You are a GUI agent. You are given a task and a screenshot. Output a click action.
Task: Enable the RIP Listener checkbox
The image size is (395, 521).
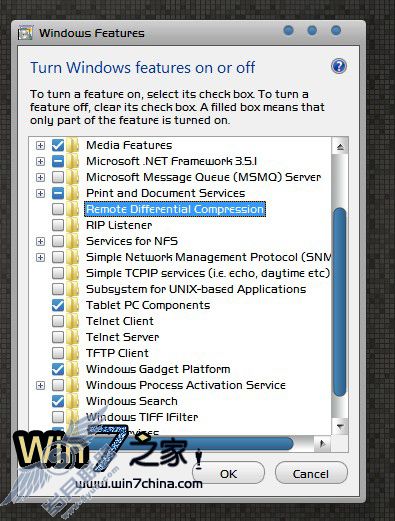point(58,225)
